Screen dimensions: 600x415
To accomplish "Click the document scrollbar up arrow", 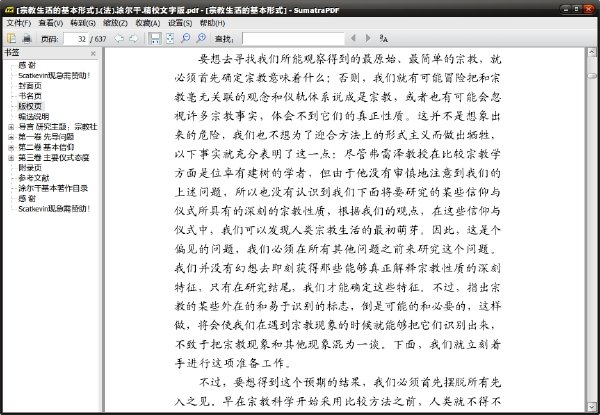I will coord(592,52).
